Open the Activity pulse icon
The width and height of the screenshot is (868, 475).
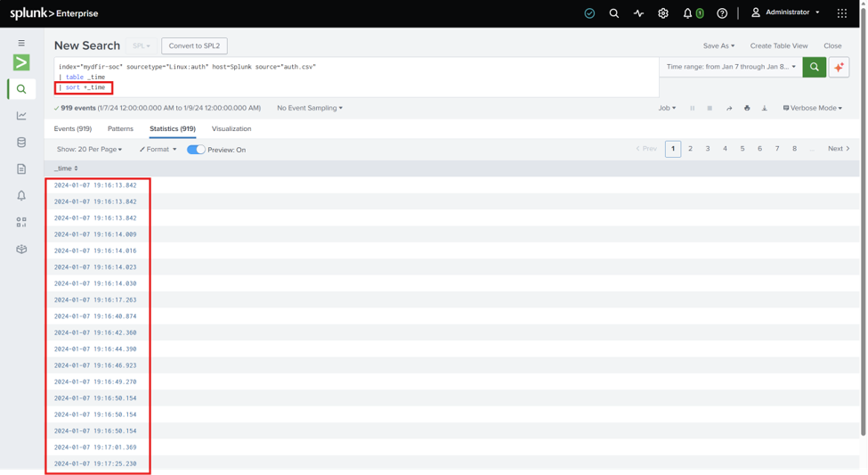pyautogui.click(x=638, y=13)
